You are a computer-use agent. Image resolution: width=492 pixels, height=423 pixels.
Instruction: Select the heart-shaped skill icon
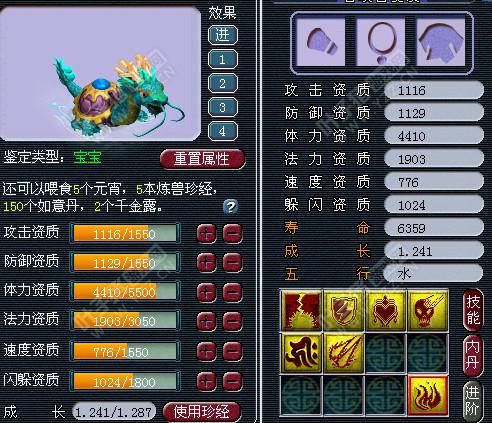[386, 311]
